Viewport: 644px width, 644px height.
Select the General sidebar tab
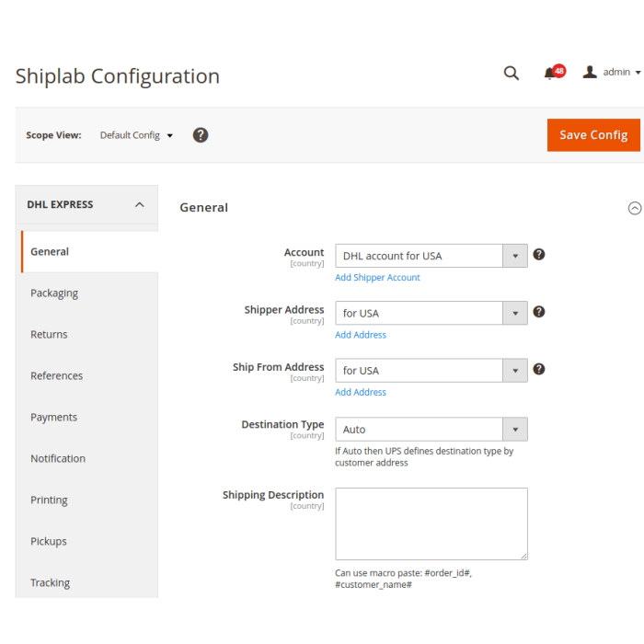(89, 252)
